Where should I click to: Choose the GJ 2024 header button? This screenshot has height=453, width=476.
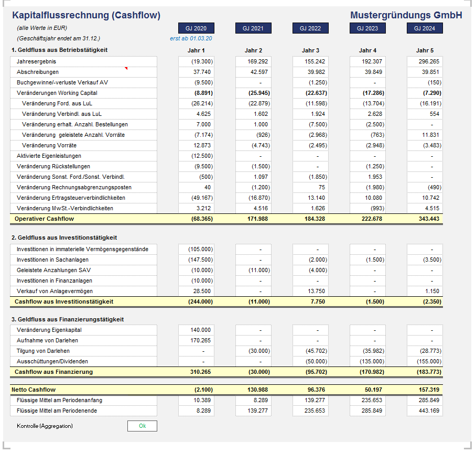[x=425, y=28]
